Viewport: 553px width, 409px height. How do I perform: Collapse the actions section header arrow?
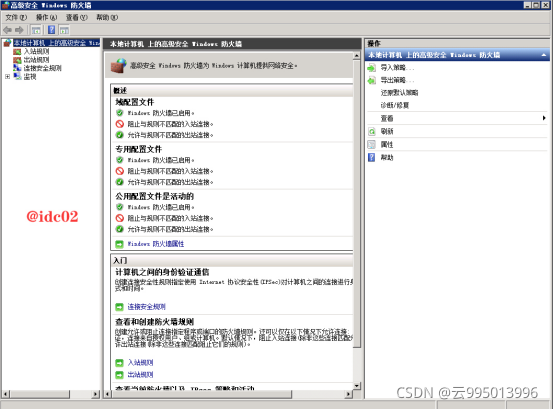(x=543, y=55)
